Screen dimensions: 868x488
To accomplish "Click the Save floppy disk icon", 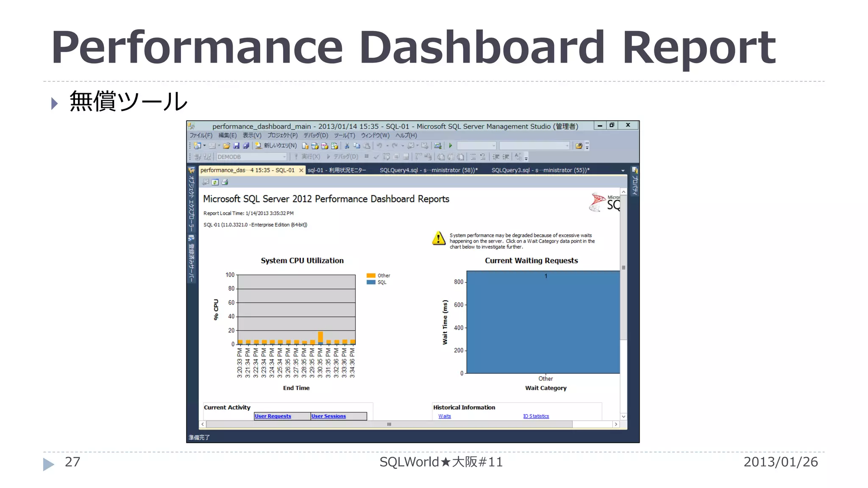I will click(236, 146).
